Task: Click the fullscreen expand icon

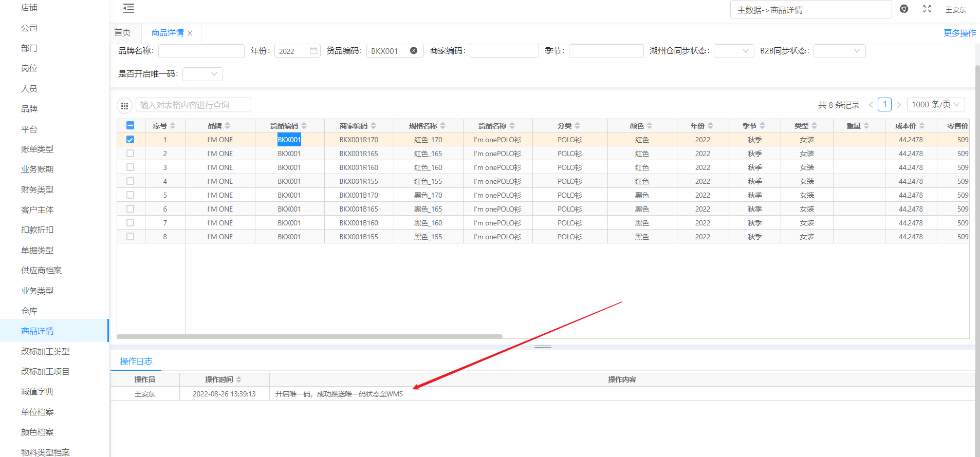Action: coord(927,9)
